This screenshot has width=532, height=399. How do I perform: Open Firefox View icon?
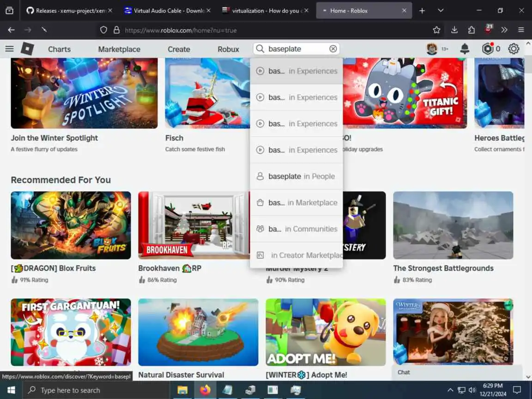(10, 11)
